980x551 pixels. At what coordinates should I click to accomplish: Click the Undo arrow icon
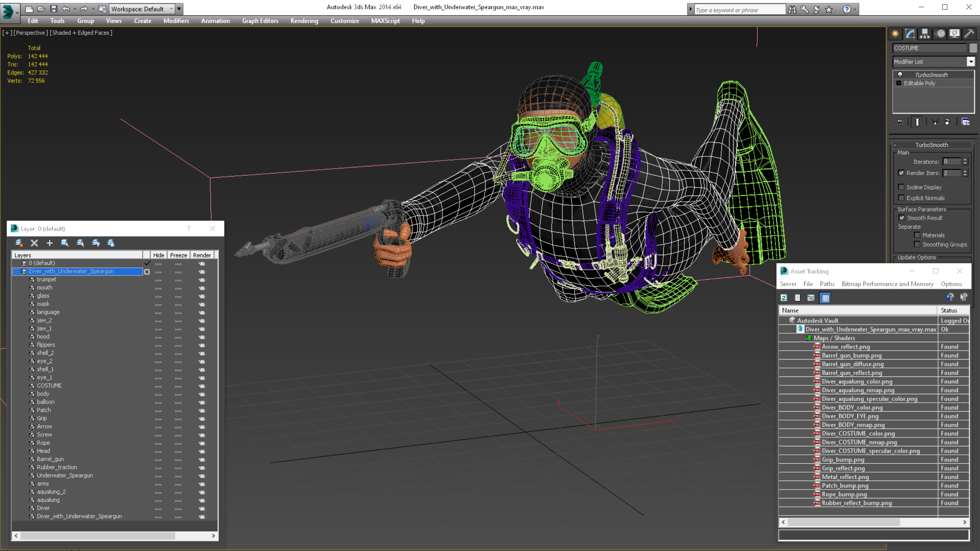click(66, 9)
